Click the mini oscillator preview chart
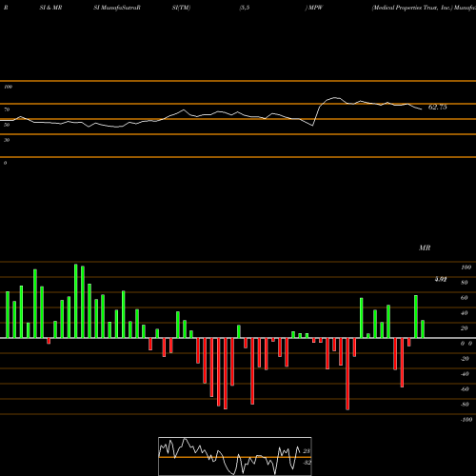 tap(235, 456)
